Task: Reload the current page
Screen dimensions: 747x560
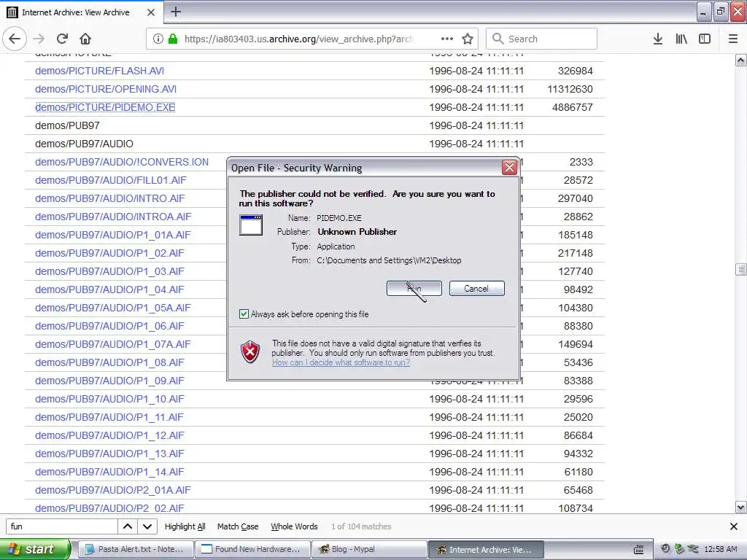Action: [x=63, y=39]
